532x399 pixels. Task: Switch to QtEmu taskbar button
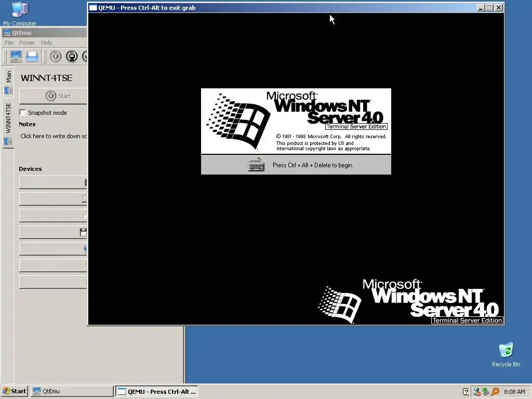[72, 391]
